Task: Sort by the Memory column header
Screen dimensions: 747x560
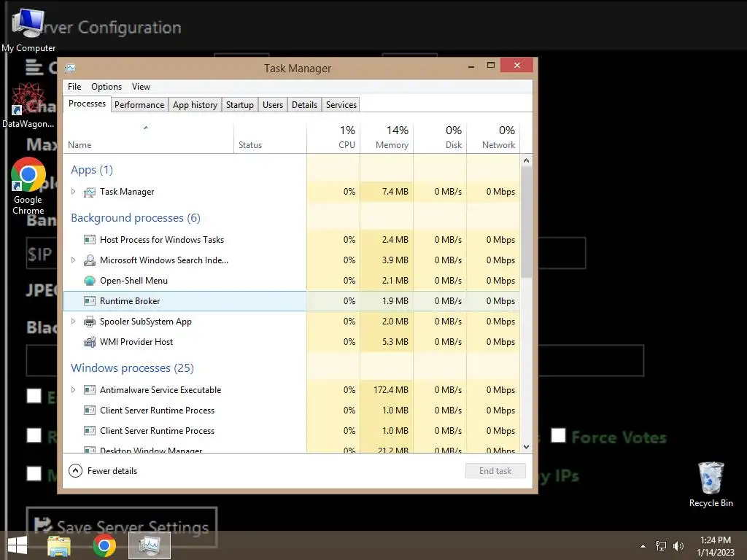Action: [x=387, y=138]
